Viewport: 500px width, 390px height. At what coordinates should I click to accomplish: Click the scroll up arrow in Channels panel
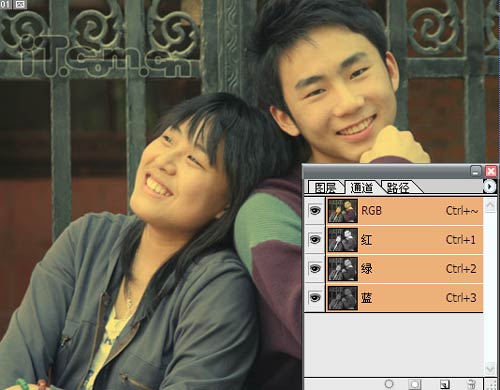(490, 205)
